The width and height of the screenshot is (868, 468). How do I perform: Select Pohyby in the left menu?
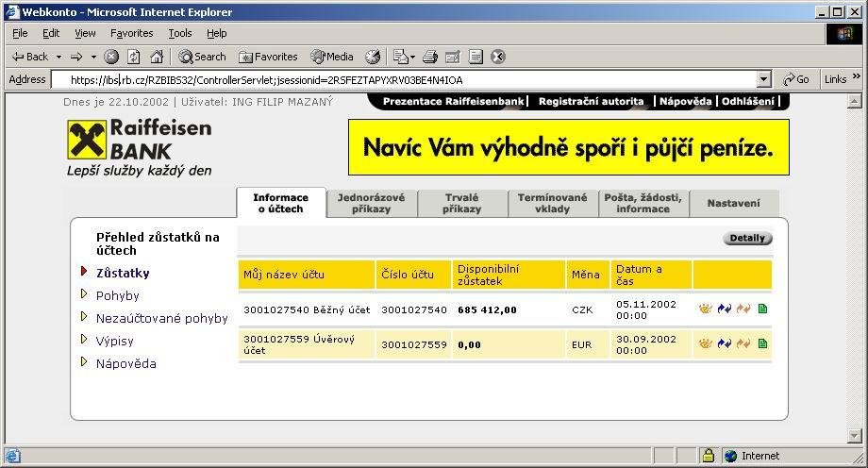pos(117,295)
